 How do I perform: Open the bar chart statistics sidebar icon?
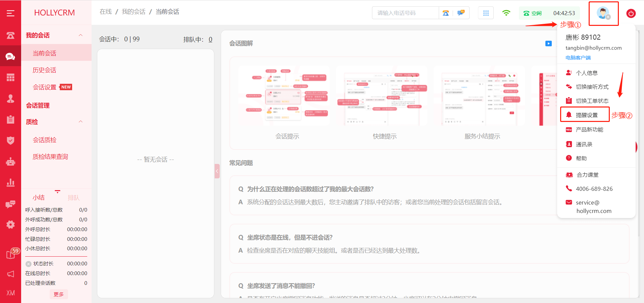point(10,183)
